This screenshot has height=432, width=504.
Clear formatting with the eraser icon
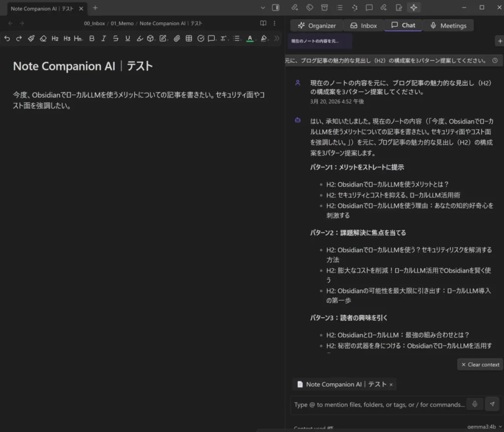(43, 38)
